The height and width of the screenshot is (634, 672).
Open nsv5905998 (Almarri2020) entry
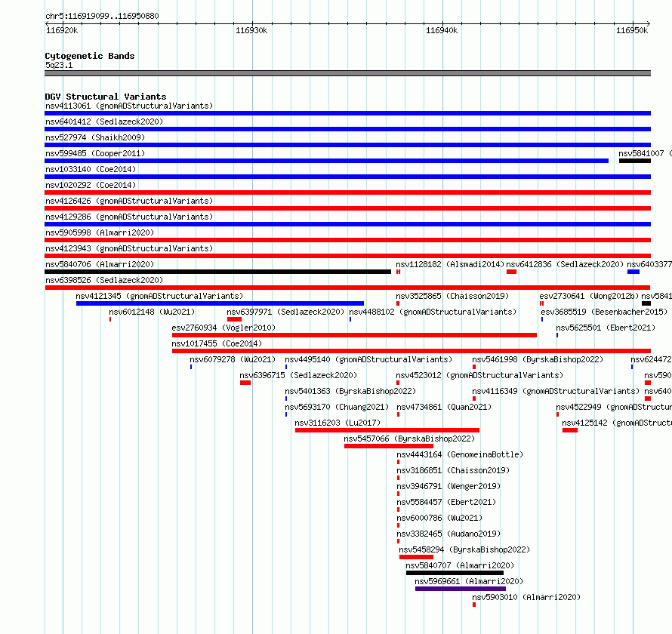[100, 232]
